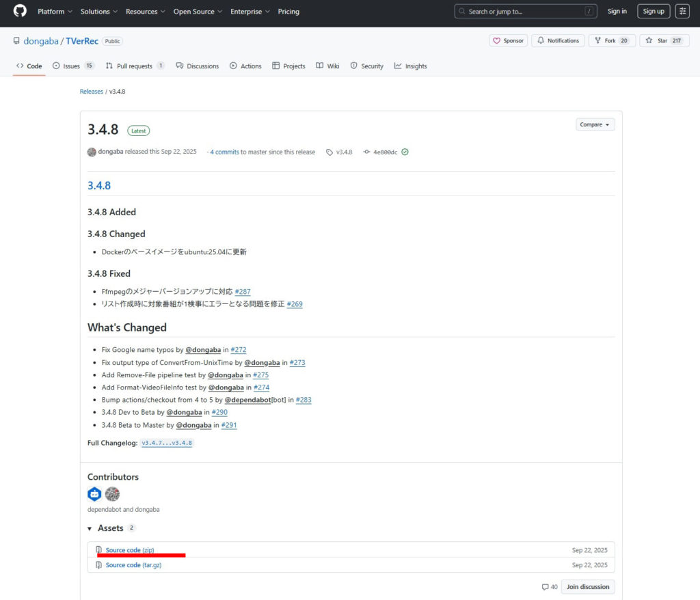Viewport: 700px width, 600px height.
Task: Click the dependabot contributor avatar
Action: [x=94, y=494]
